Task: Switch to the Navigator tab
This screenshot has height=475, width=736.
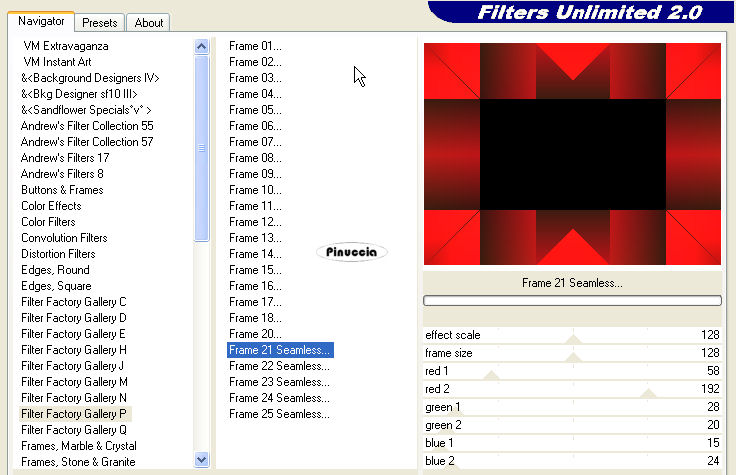Action: (x=41, y=22)
